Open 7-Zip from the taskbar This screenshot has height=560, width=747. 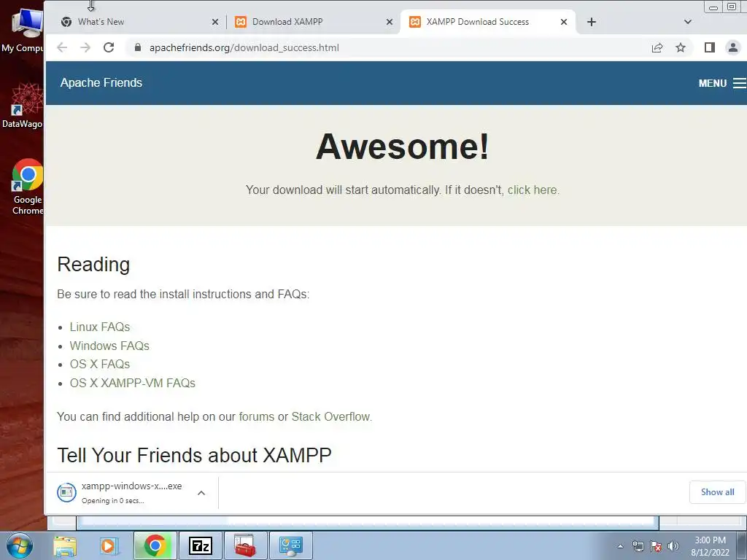(x=200, y=545)
